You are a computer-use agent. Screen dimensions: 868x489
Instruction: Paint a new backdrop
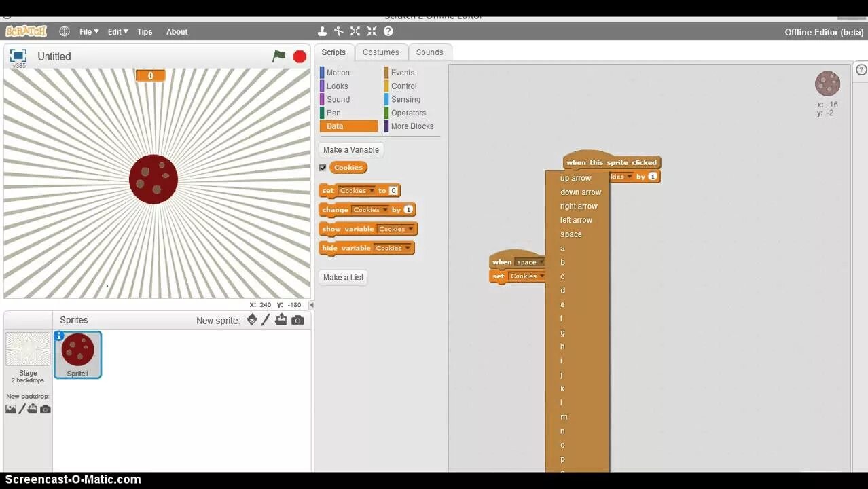22,409
